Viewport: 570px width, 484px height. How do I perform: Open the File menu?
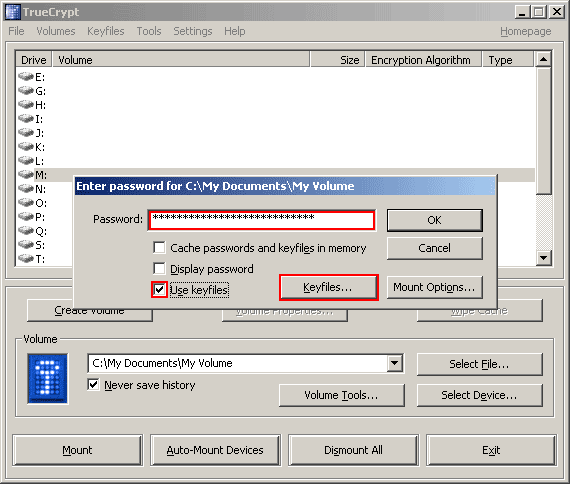(16, 31)
